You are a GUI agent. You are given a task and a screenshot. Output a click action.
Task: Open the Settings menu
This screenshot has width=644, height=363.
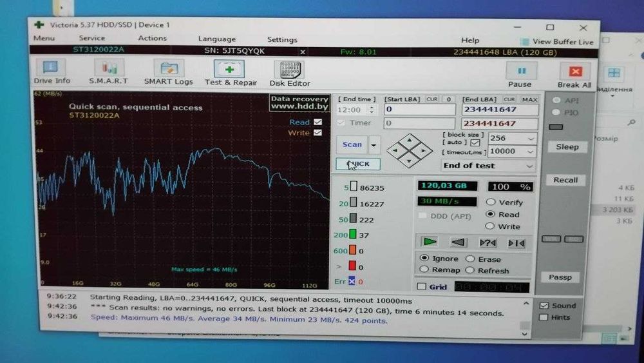(282, 39)
